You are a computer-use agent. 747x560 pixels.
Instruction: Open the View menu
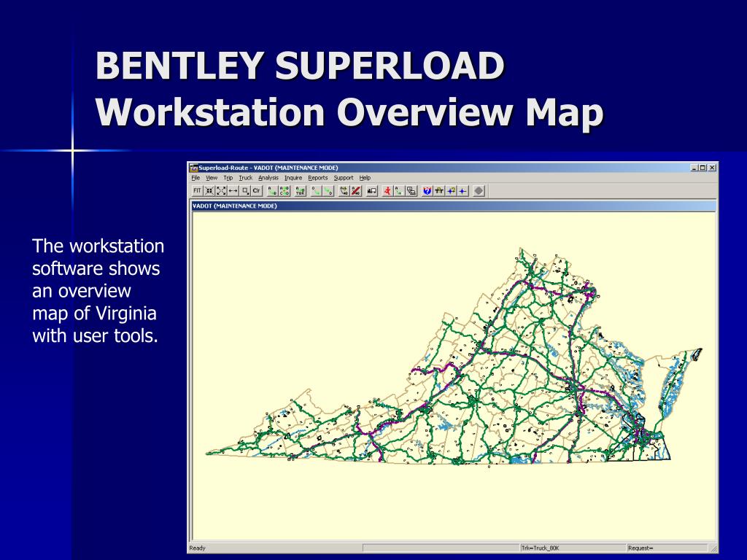[212, 178]
